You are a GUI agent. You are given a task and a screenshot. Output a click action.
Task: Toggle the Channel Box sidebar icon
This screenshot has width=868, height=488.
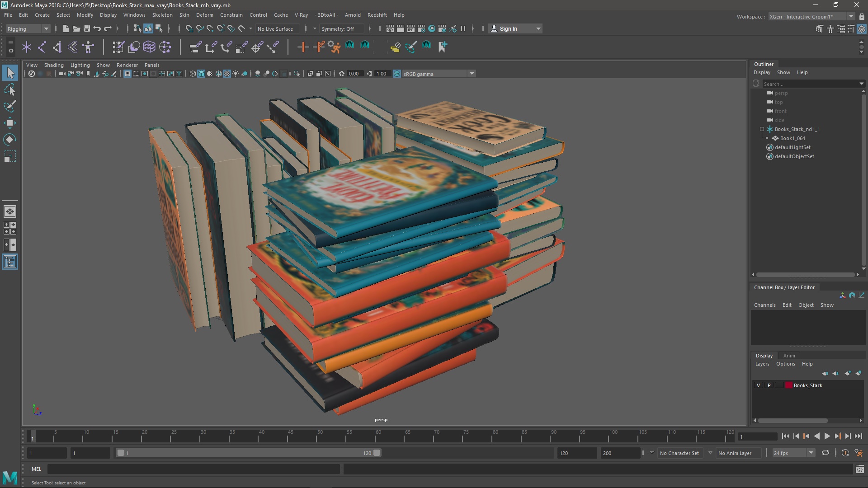(862, 29)
